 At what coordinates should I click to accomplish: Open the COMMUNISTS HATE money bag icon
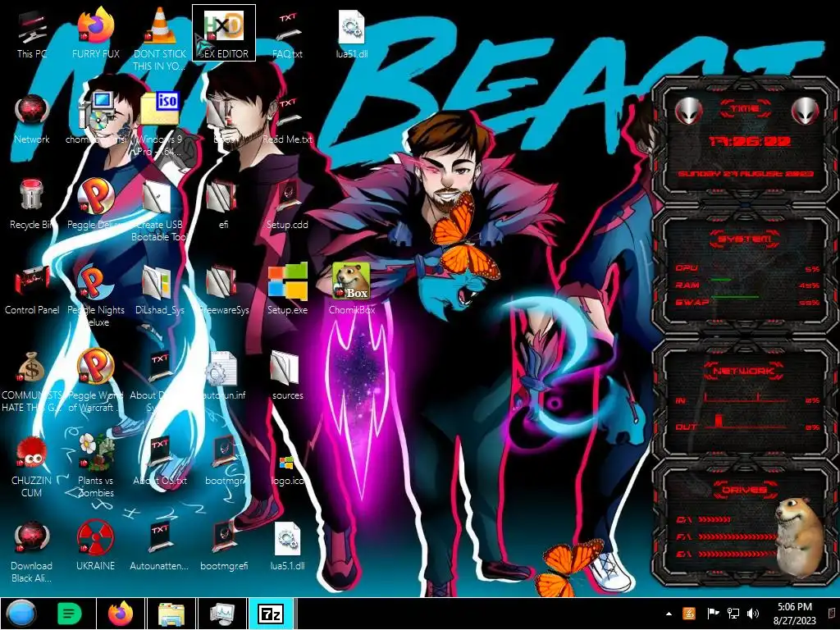32,381
